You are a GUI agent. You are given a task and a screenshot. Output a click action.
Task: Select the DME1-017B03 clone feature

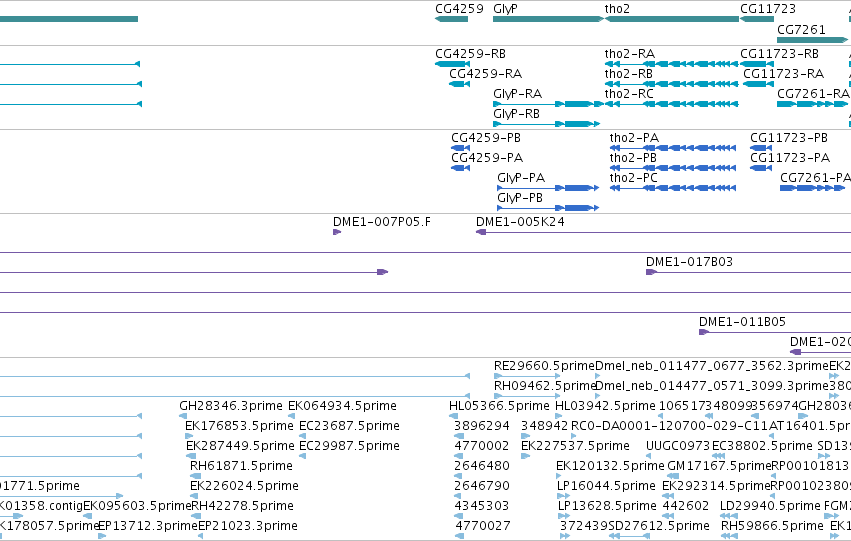[748, 272]
